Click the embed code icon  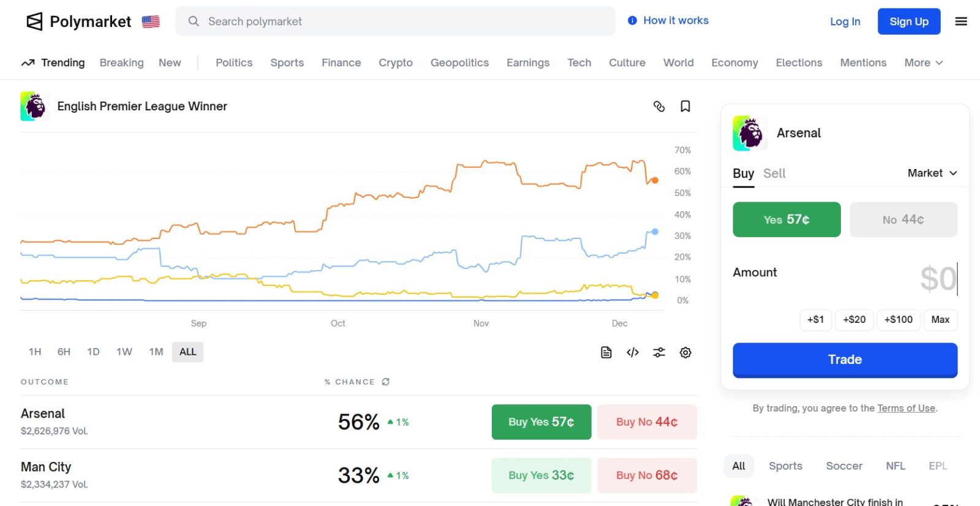click(633, 352)
